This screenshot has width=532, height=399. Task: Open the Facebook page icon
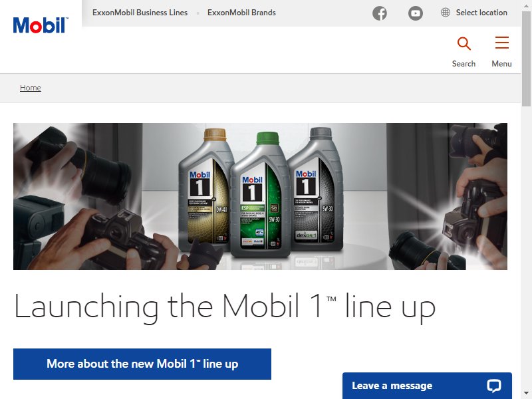click(x=380, y=13)
